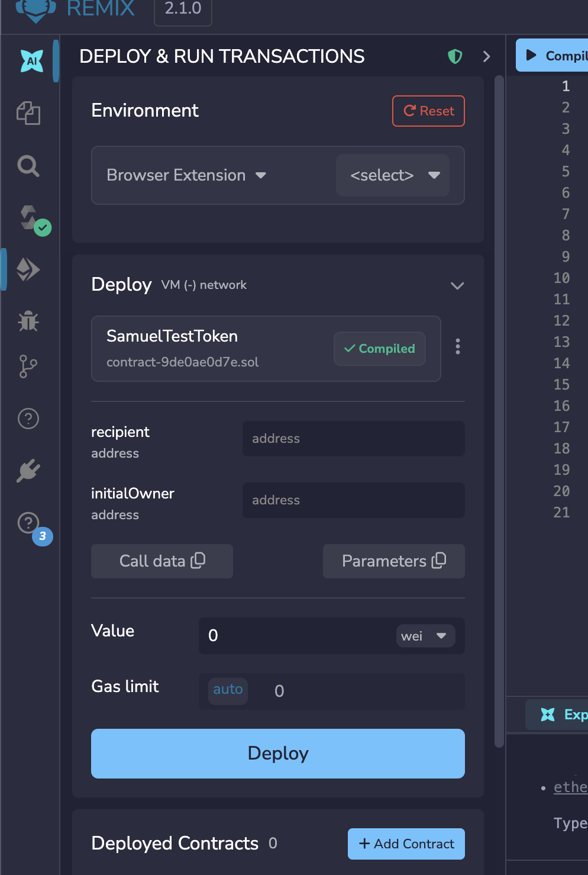Click the VM (-) network label

click(204, 285)
